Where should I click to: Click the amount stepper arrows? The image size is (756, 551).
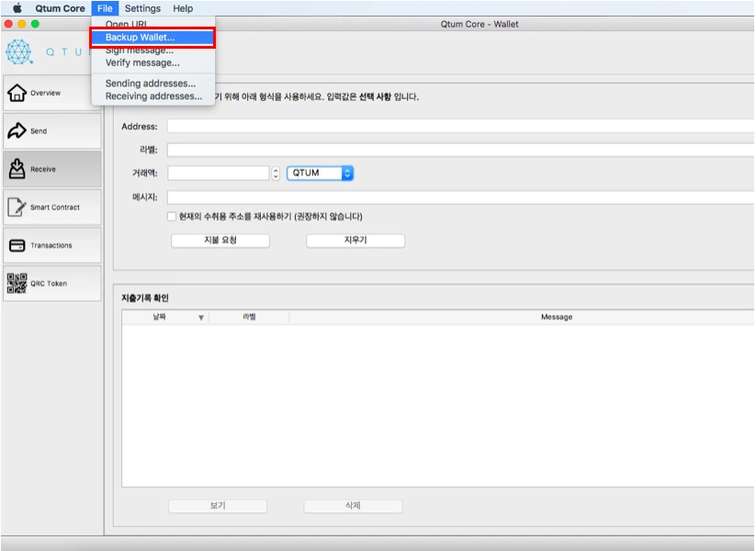click(x=276, y=173)
